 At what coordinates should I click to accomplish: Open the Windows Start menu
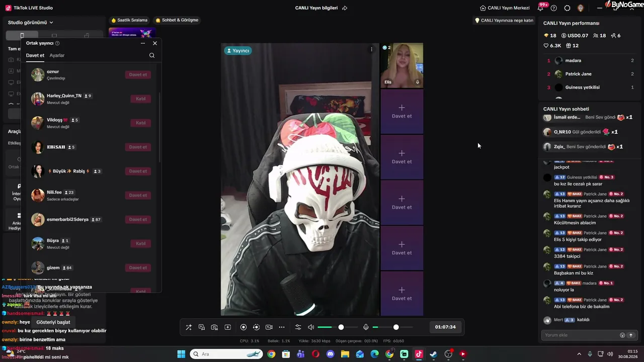181,354
